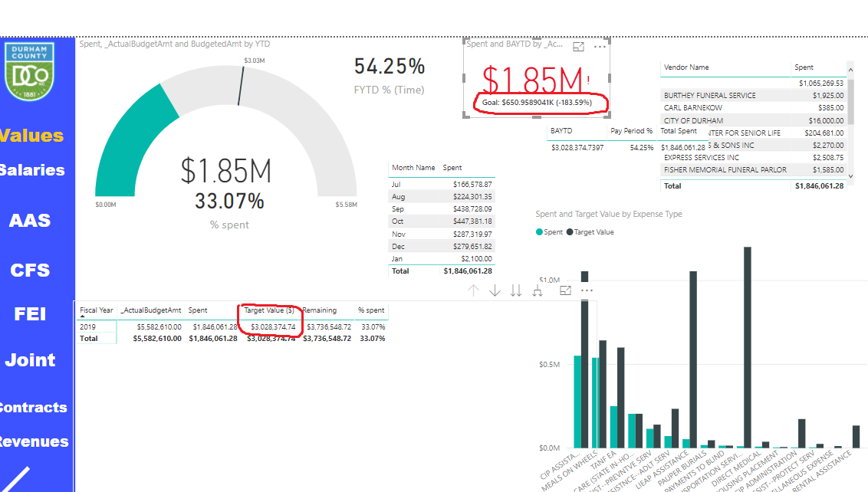Click the Pay Period % column header

(632, 131)
